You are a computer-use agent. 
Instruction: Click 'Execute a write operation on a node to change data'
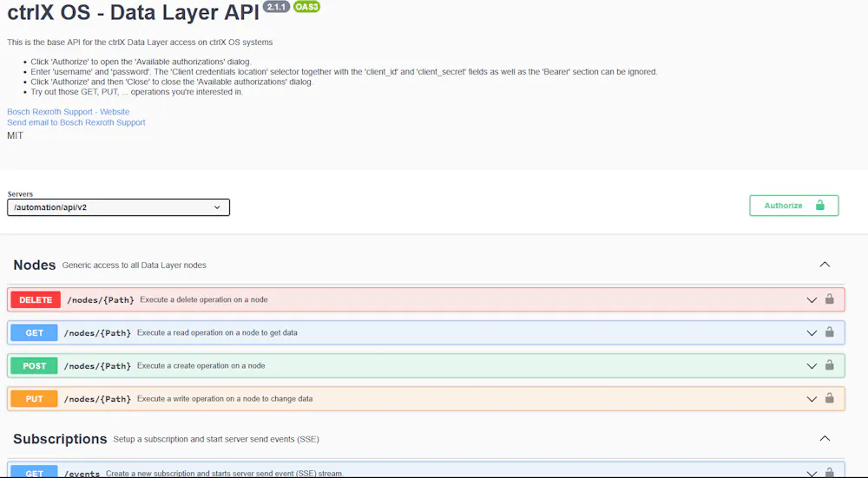click(225, 398)
